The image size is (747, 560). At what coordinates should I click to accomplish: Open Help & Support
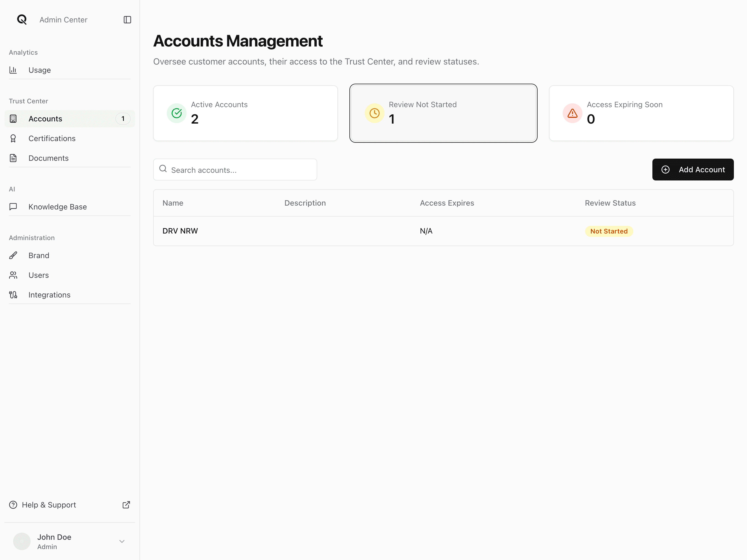coord(49,504)
